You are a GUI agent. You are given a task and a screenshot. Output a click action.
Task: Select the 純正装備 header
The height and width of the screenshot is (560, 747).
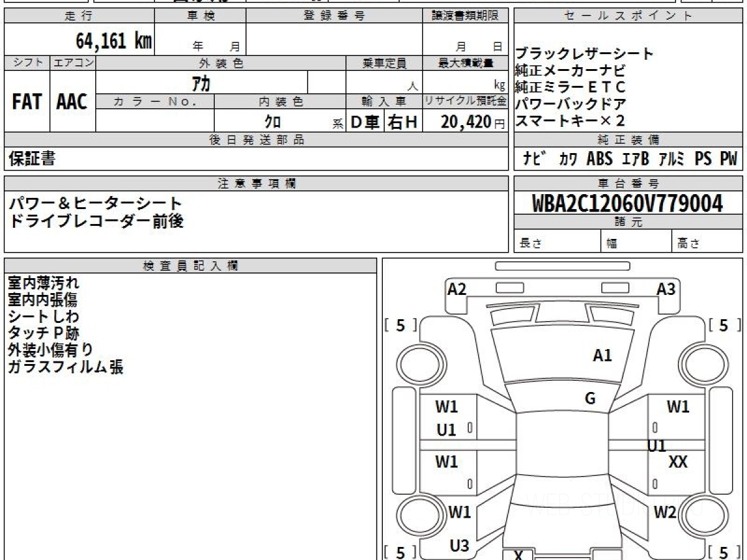628,140
